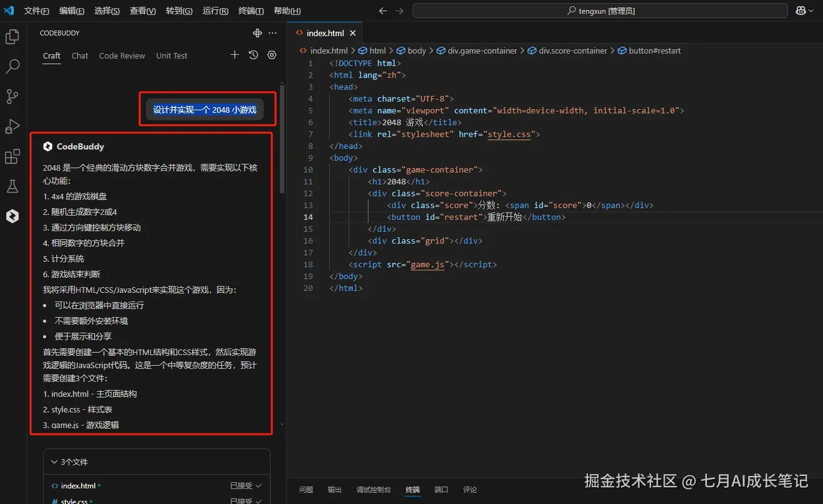Screen dimensions: 823x504
Task: Open the Search view in activity bar
Action: 12,67
